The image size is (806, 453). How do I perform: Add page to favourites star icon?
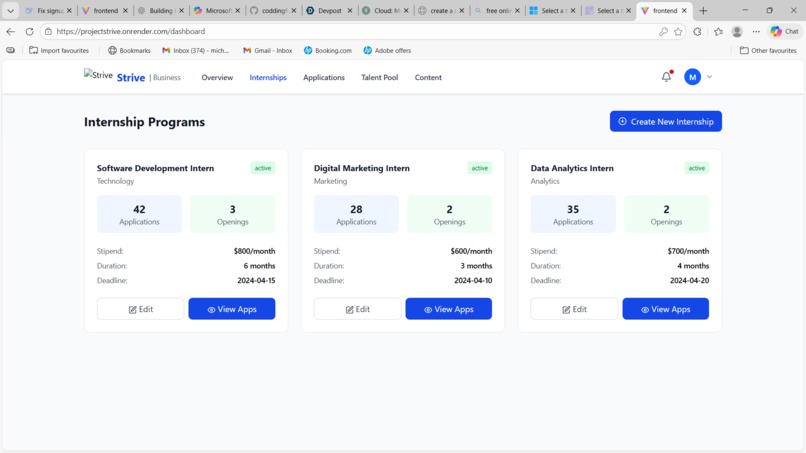click(678, 31)
